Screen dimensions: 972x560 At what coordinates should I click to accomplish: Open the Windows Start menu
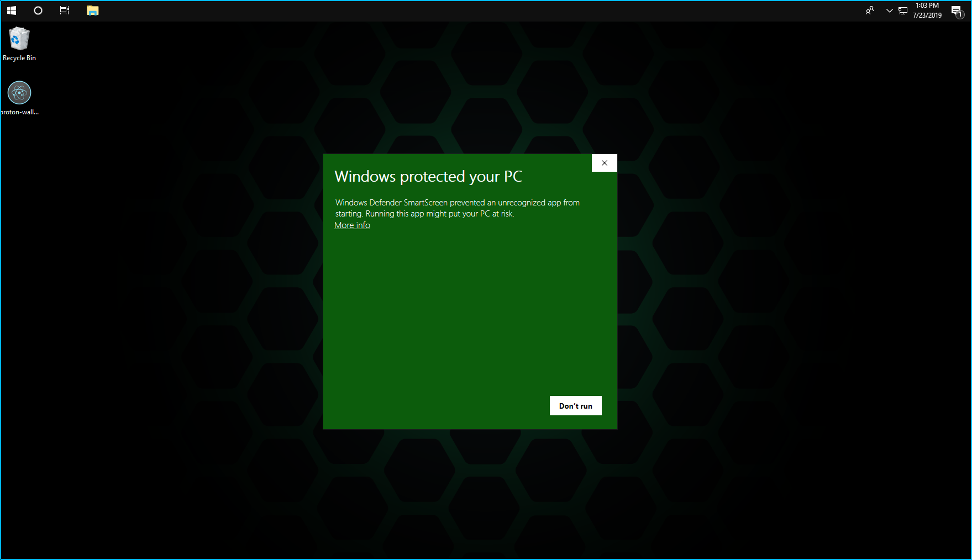(x=12, y=10)
